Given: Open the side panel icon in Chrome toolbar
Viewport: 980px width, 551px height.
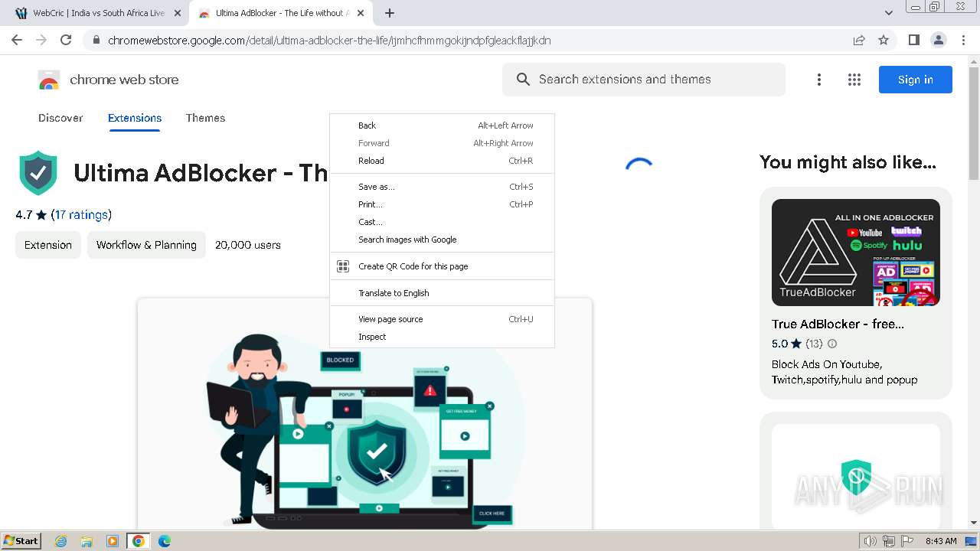Looking at the screenshot, I should point(914,40).
